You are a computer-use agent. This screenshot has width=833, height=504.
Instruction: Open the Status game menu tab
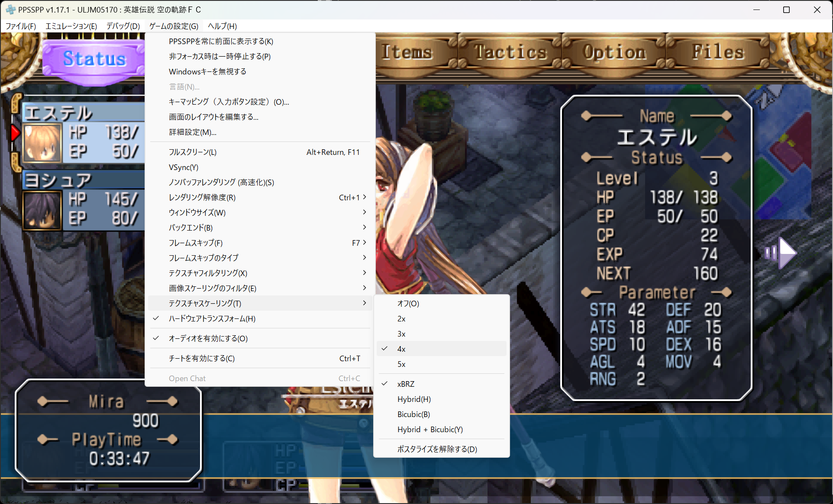point(94,59)
